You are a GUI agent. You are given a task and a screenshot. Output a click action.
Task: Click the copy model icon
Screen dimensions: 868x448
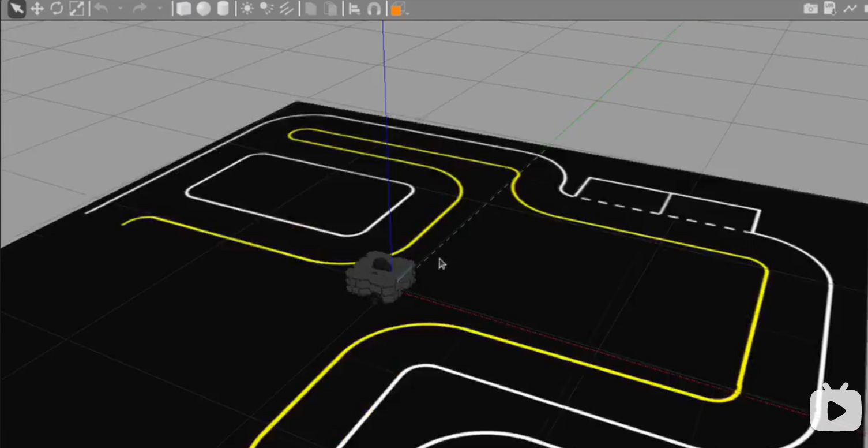311,9
